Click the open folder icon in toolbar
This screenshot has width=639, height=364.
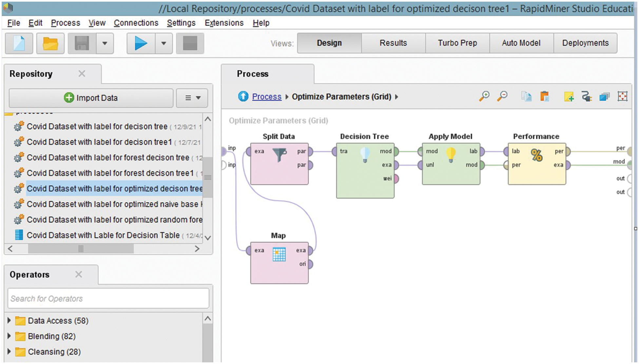(x=50, y=43)
